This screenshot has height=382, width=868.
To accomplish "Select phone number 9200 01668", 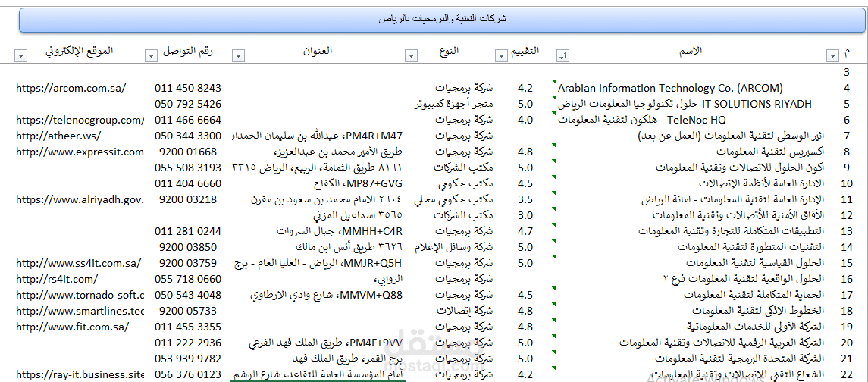I will coord(188,152).
